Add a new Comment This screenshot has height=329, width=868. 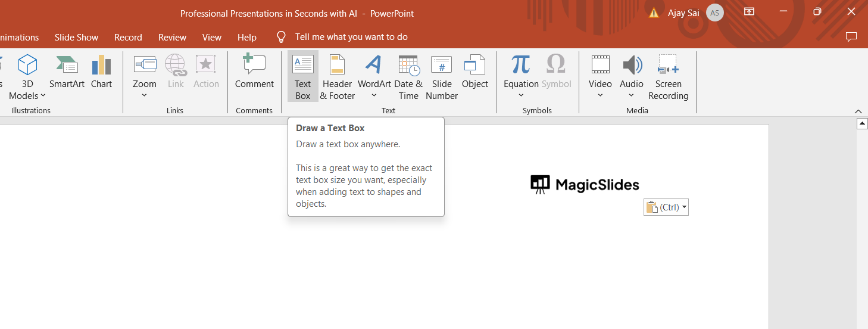(254, 72)
